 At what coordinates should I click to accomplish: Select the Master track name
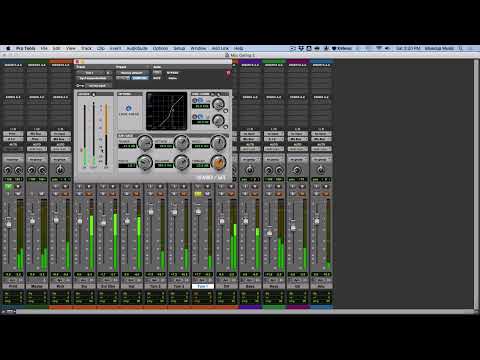(37, 286)
